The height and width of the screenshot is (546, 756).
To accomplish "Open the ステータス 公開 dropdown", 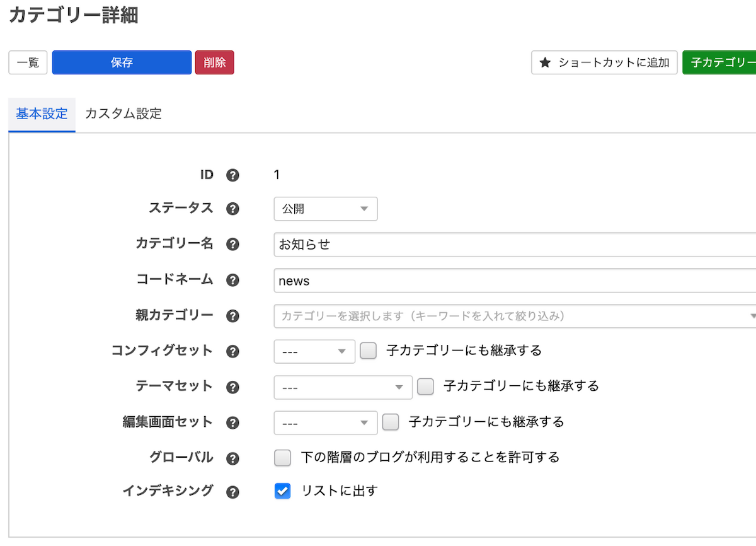I will click(x=325, y=209).
